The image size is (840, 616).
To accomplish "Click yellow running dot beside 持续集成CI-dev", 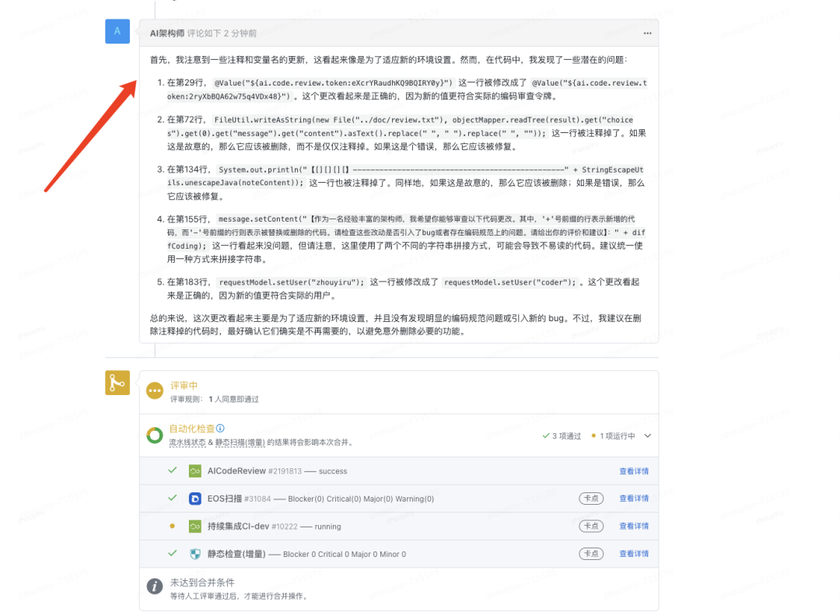I will coord(172,526).
